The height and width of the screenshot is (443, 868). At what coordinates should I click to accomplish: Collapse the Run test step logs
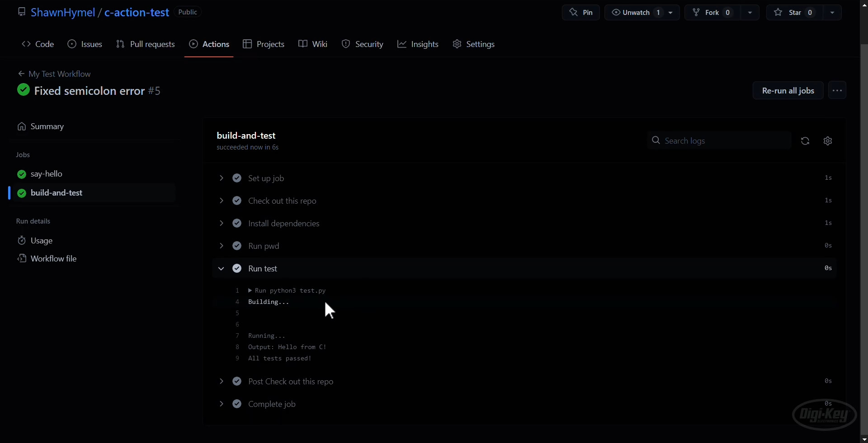click(221, 268)
